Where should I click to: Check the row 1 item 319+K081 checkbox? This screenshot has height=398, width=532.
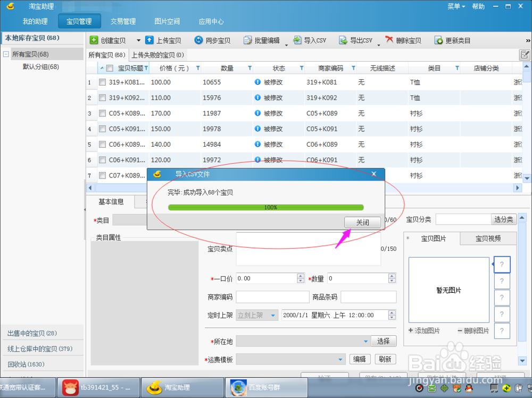[x=102, y=82]
